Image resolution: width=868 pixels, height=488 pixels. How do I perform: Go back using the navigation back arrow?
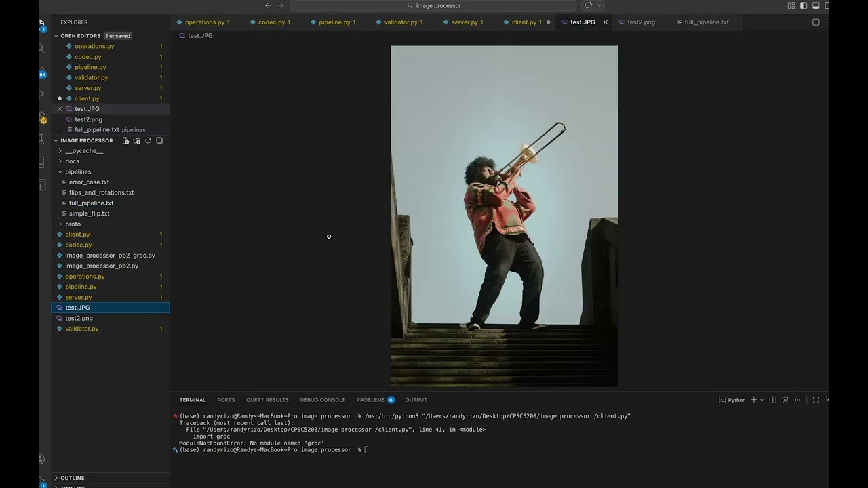click(268, 5)
